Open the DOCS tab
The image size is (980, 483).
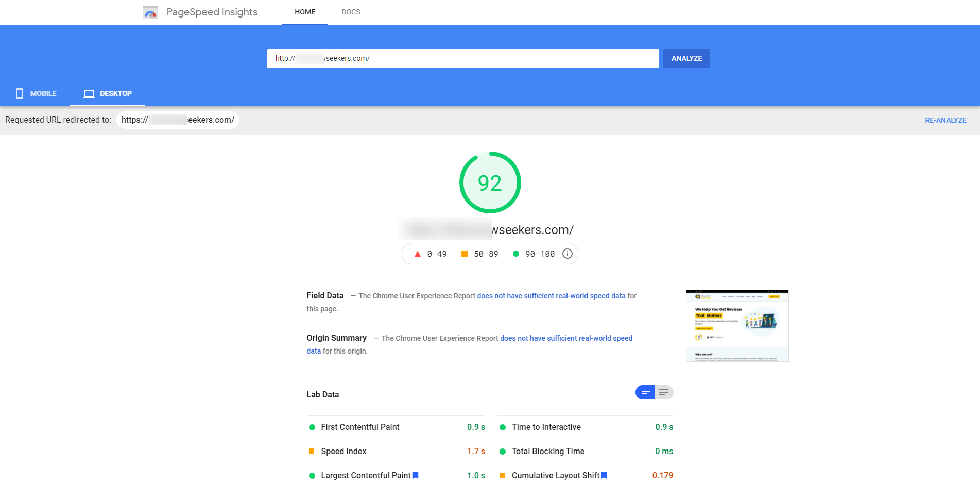[351, 12]
